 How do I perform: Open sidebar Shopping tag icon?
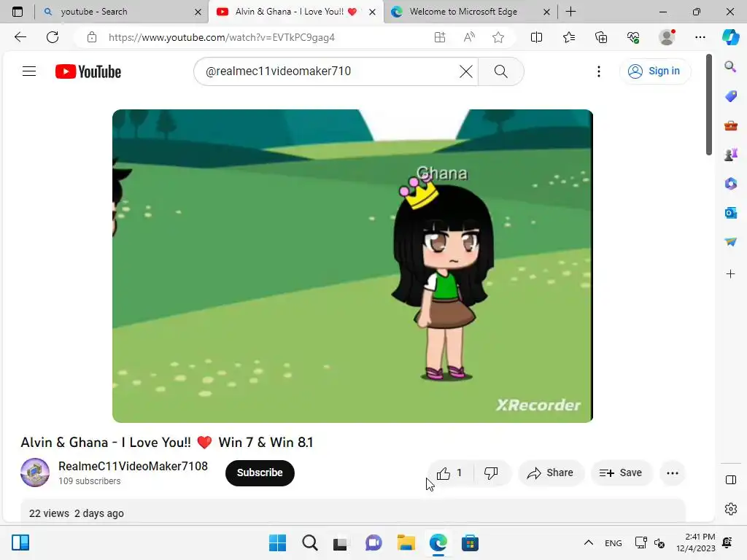(731, 96)
